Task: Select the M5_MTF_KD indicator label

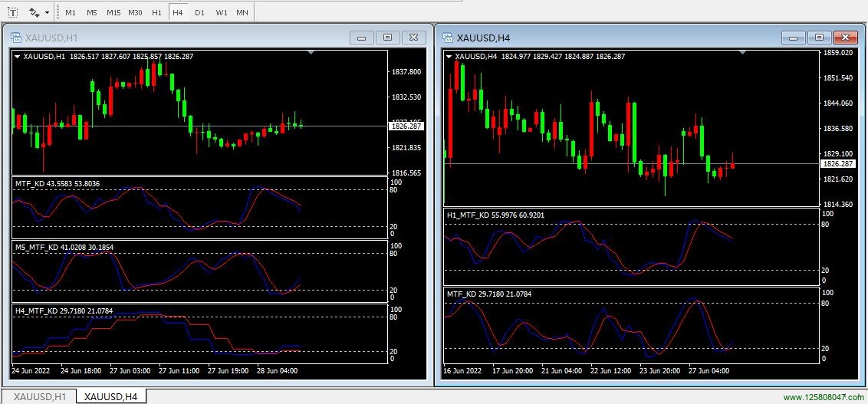Action: (64, 248)
